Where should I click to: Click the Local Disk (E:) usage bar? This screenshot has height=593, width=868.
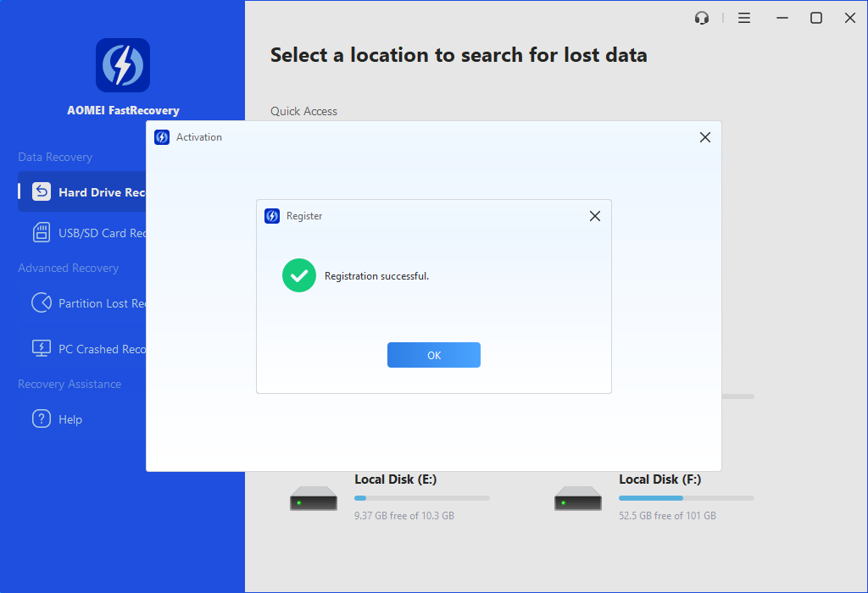421,498
